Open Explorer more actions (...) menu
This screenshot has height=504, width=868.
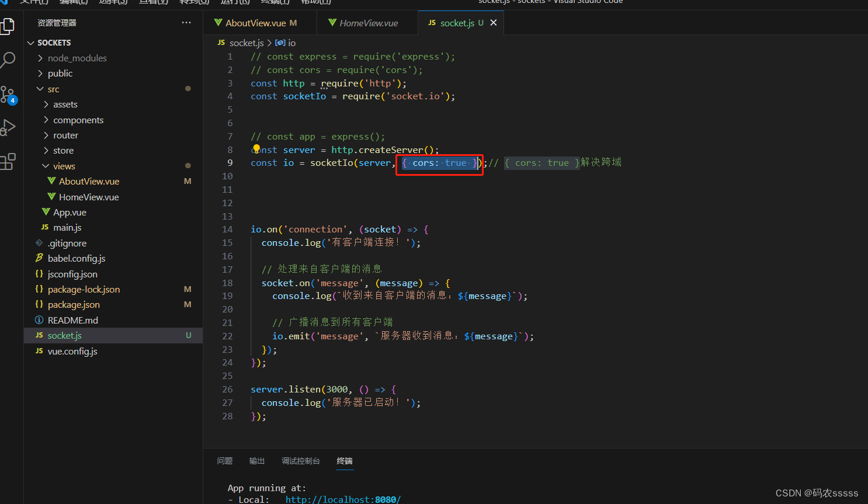(x=186, y=22)
